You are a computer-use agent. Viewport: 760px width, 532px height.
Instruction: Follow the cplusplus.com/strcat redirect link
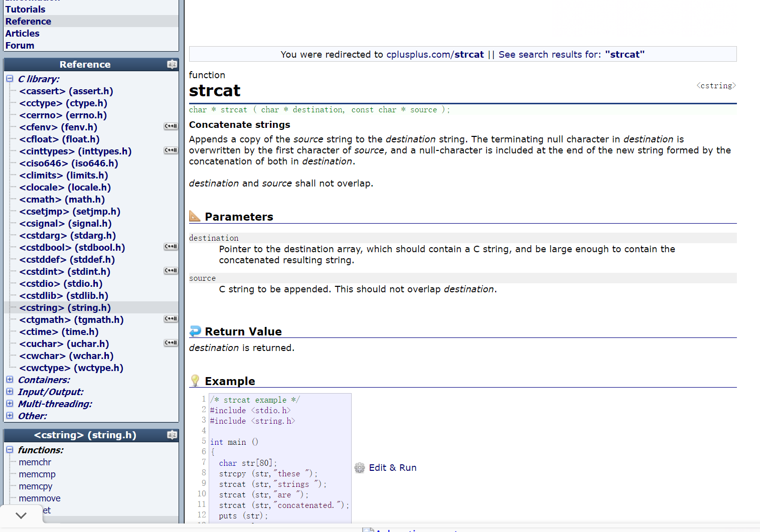(x=435, y=54)
